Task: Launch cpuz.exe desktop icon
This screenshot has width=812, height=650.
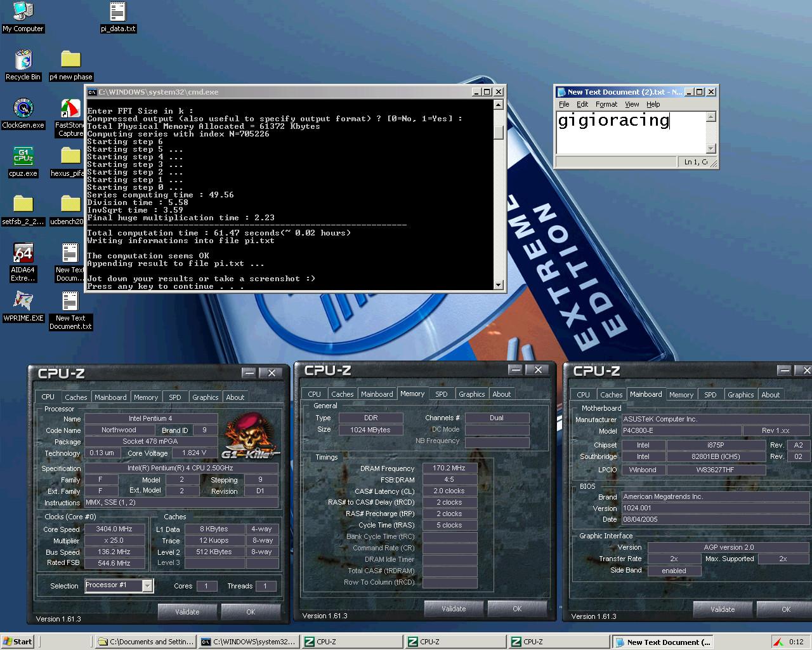Action: (23, 162)
